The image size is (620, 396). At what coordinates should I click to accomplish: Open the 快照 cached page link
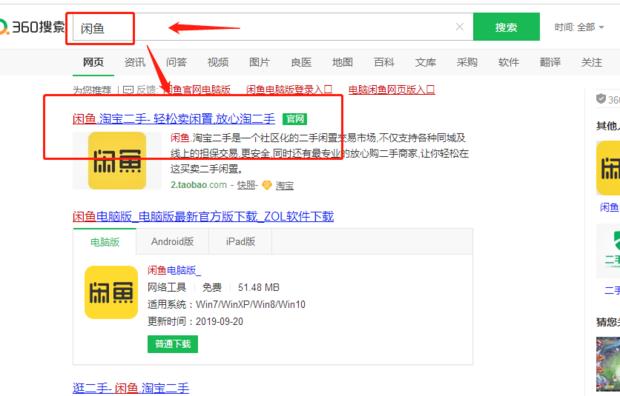coord(246,185)
